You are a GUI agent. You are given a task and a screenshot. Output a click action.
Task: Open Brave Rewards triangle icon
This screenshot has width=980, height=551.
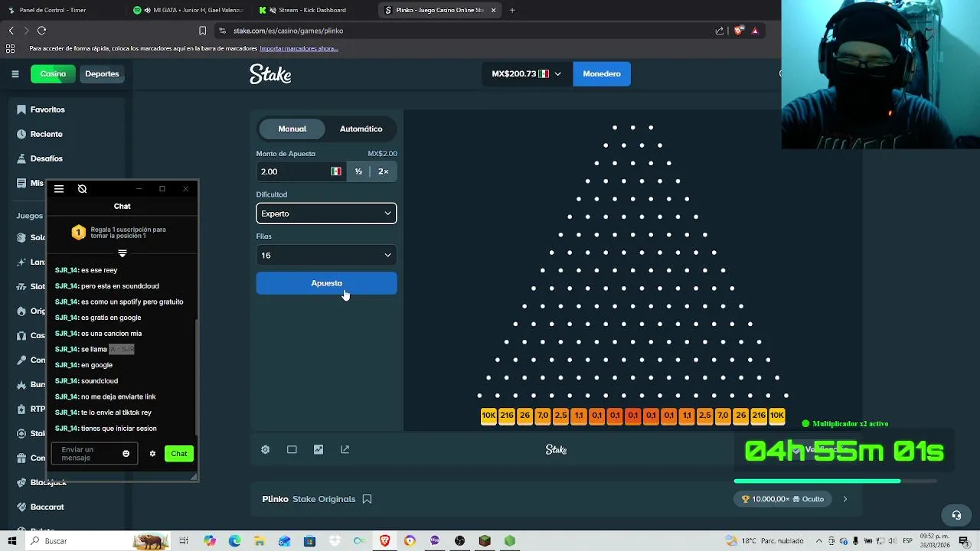pos(755,31)
